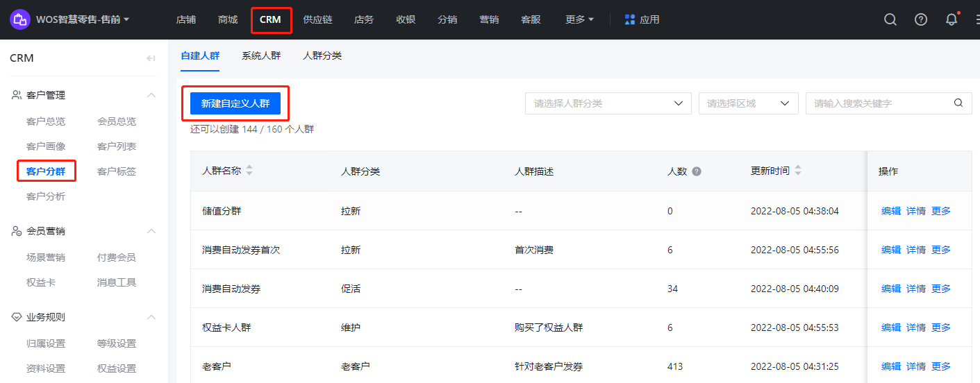The height and width of the screenshot is (383, 980).
Task: Click the 应用 apps grid icon
Action: (630, 19)
